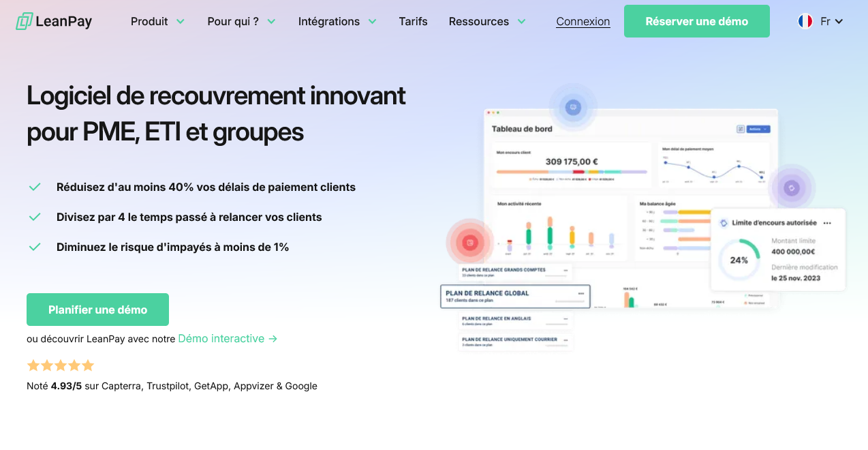Expand the Ressources chevron arrow
This screenshot has height=450, width=868.
coord(521,21)
